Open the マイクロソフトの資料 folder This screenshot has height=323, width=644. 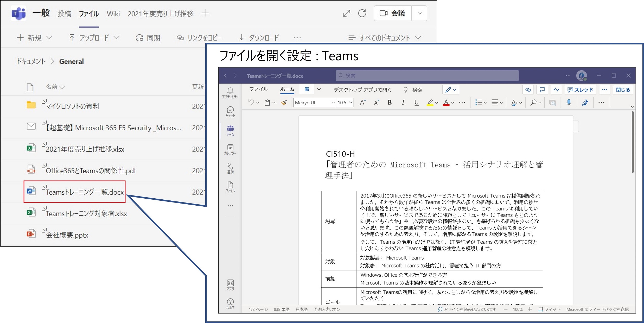tap(73, 106)
